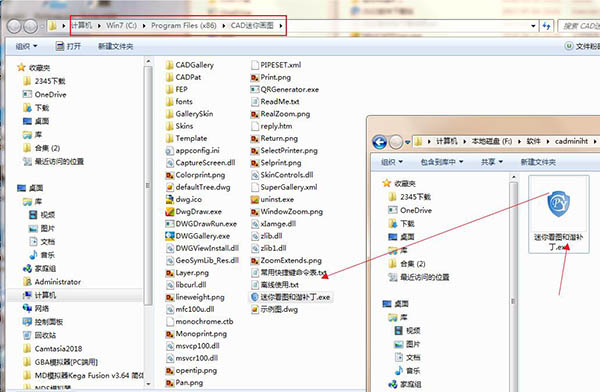Screen dimensions: 600x392
Task: Select 迷你看图和谐补丁.exe in the CAD folder list
Action: pyautogui.click(x=290, y=297)
